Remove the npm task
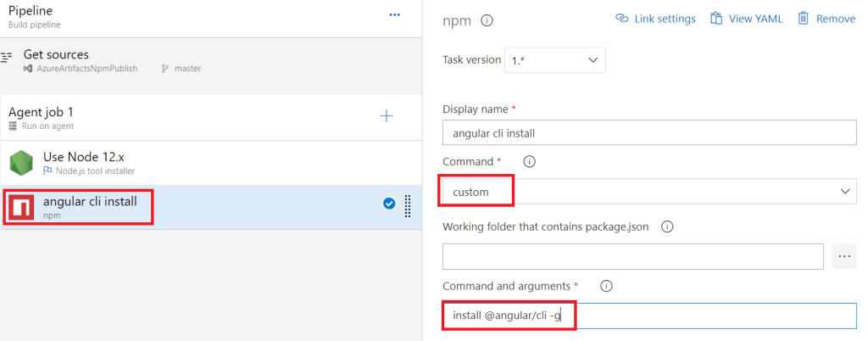The height and width of the screenshot is (341, 868). tap(826, 19)
